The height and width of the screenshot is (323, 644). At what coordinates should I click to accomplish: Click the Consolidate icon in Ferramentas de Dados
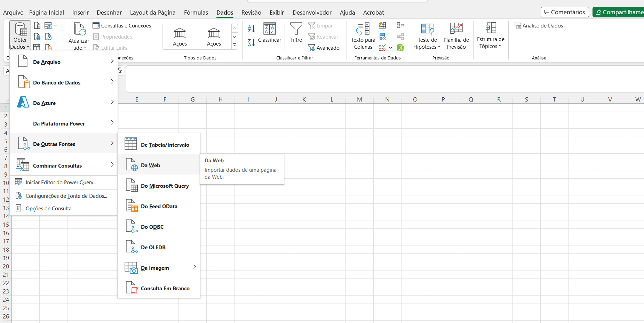point(400,25)
